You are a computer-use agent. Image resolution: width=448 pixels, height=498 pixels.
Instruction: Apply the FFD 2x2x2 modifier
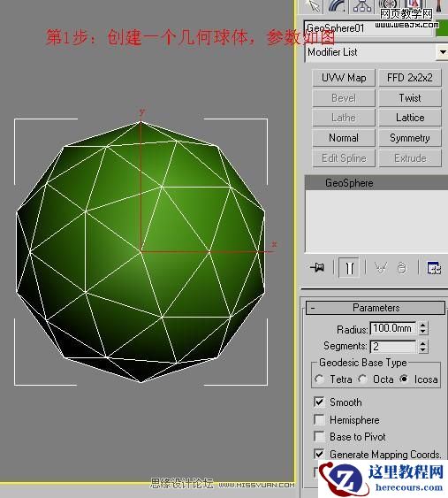[410, 78]
